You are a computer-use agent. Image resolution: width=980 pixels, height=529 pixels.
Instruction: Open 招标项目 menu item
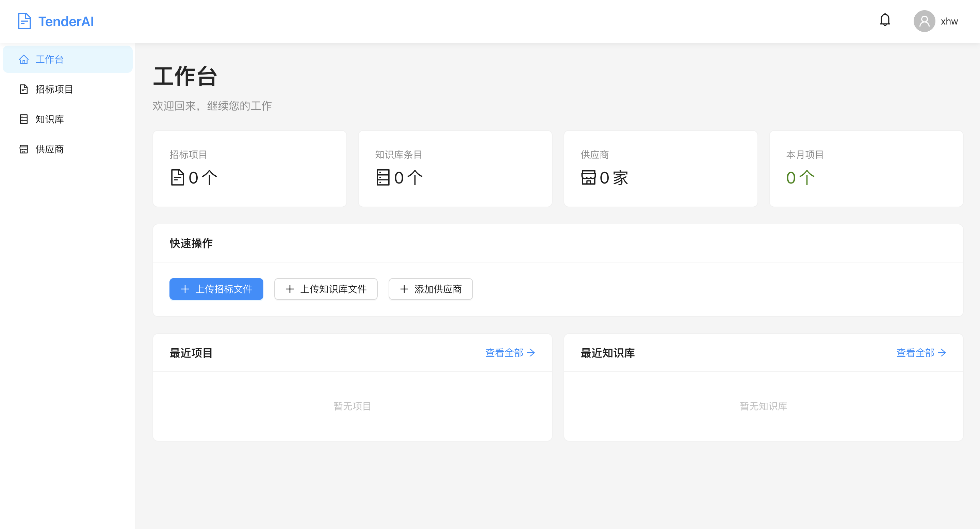(x=54, y=89)
